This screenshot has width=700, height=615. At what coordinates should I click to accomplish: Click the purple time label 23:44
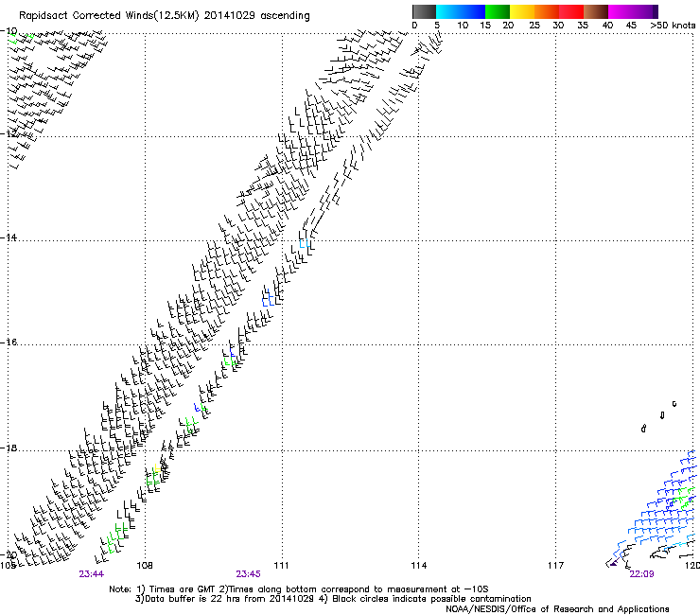[x=91, y=574]
